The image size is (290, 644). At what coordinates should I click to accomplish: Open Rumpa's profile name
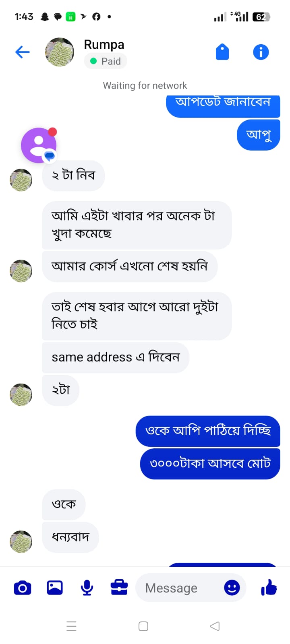[x=104, y=45]
